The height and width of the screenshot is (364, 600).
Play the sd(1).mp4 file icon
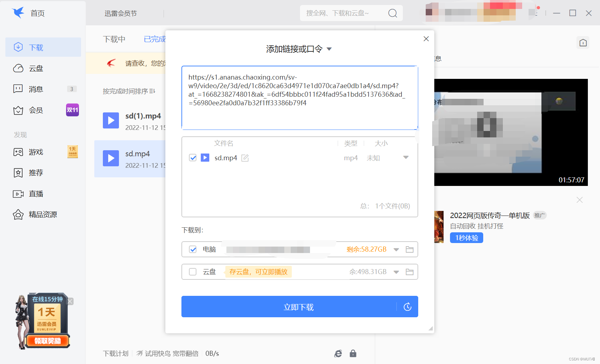[x=111, y=120]
